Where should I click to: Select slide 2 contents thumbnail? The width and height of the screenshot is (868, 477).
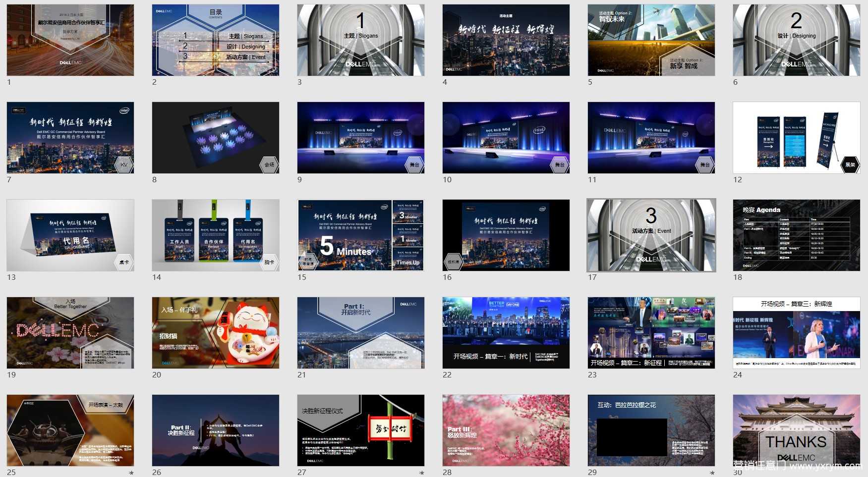pos(216,40)
